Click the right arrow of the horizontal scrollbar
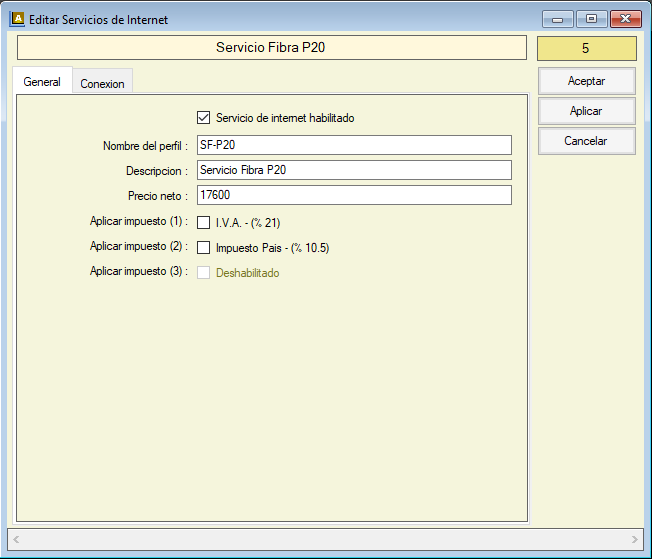Image resolution: width=652 pixels, height=559 pixels. coord(635,539)
